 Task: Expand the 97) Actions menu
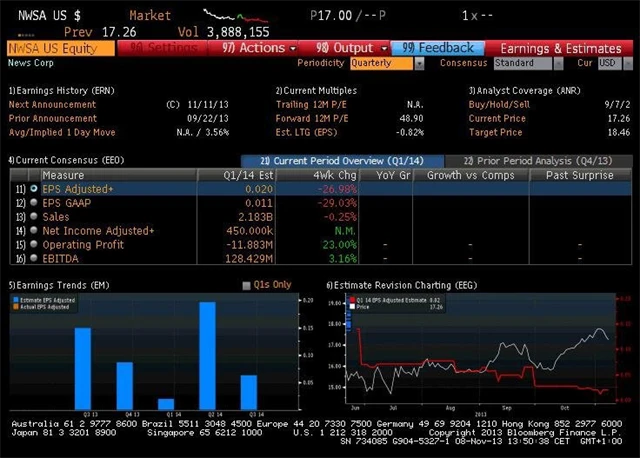click(259, 48)
